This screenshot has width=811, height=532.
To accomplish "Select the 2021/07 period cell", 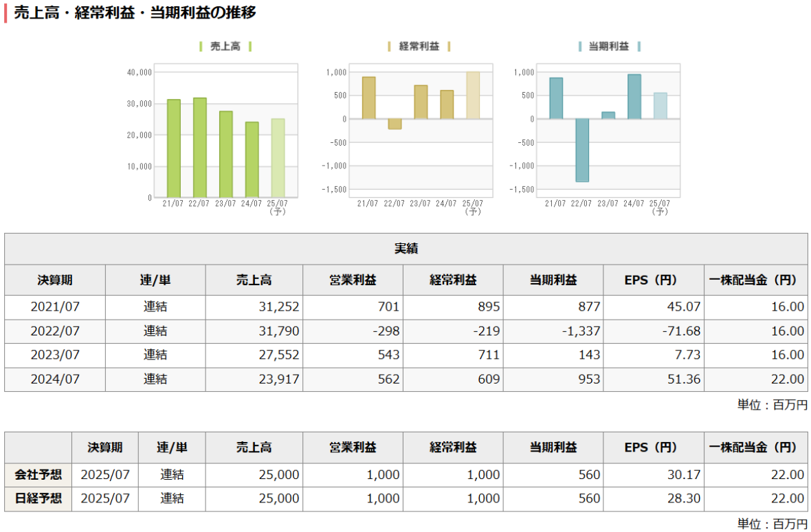I will pyautogui.click(x=55, y=307).
